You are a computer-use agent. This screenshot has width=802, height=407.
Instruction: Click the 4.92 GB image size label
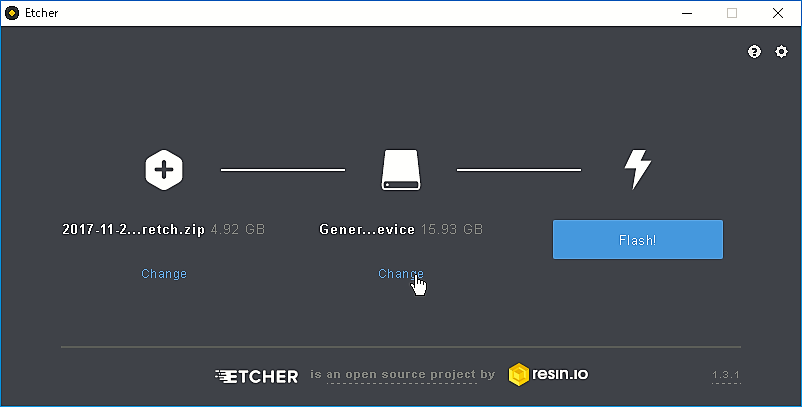pos(238,230)
